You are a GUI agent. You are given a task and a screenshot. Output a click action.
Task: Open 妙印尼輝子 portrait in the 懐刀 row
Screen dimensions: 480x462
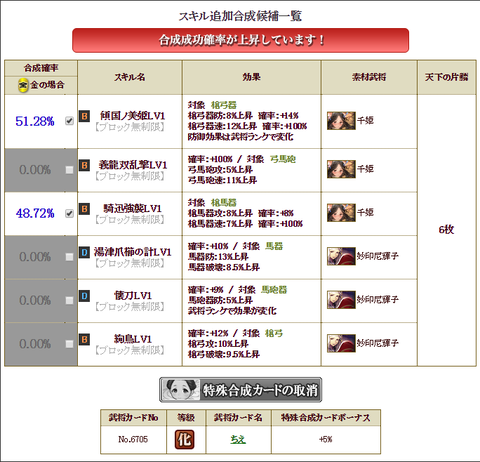[x=341, y=300]
